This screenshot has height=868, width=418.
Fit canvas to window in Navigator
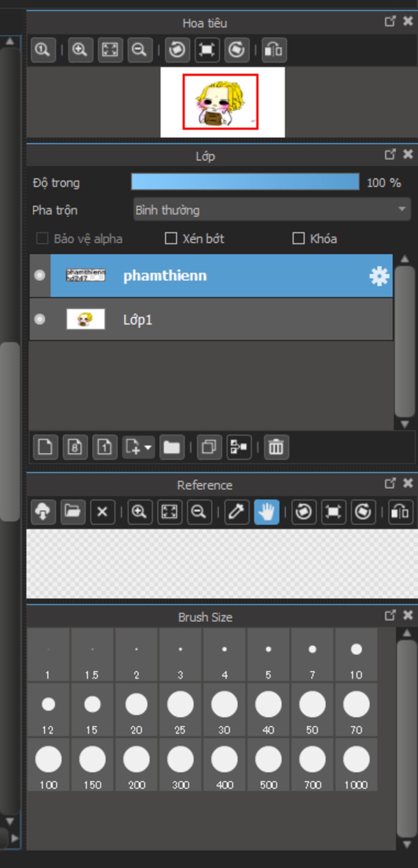[110, 50]
